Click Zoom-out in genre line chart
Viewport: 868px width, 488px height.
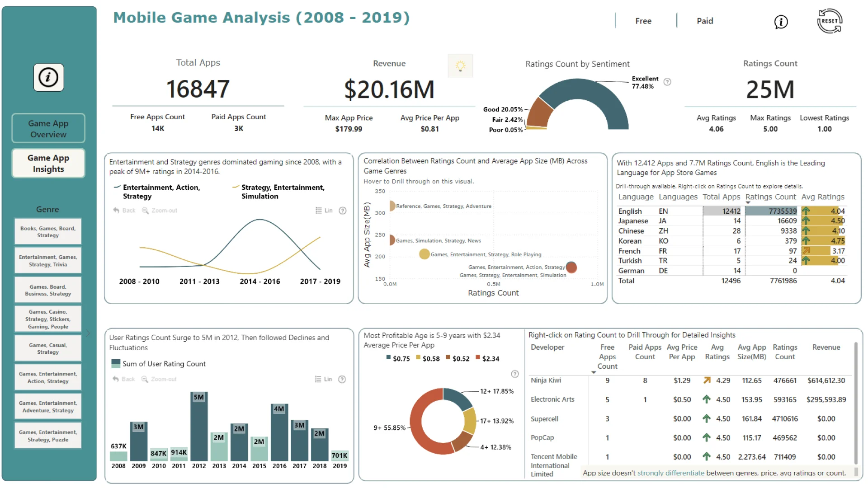(x=160, y=211)
